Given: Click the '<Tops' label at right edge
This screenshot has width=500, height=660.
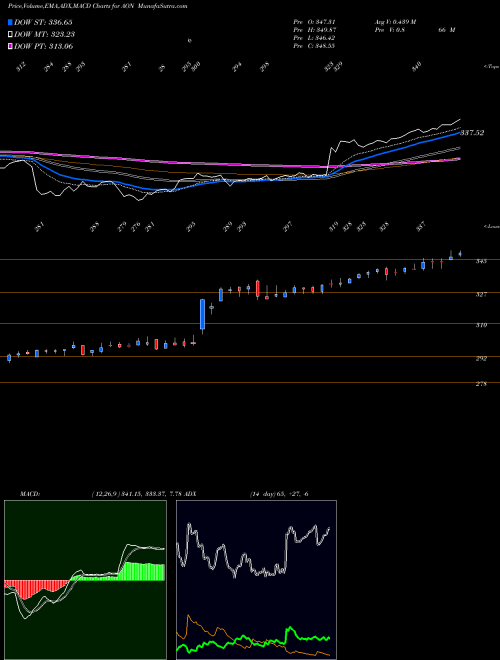Looking at the screenshot, I should (491, 67).
